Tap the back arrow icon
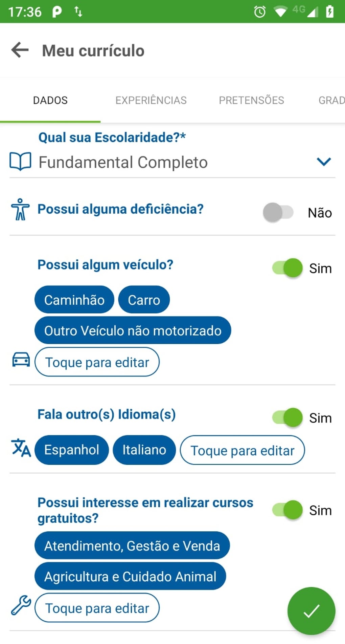 [20, 50]
